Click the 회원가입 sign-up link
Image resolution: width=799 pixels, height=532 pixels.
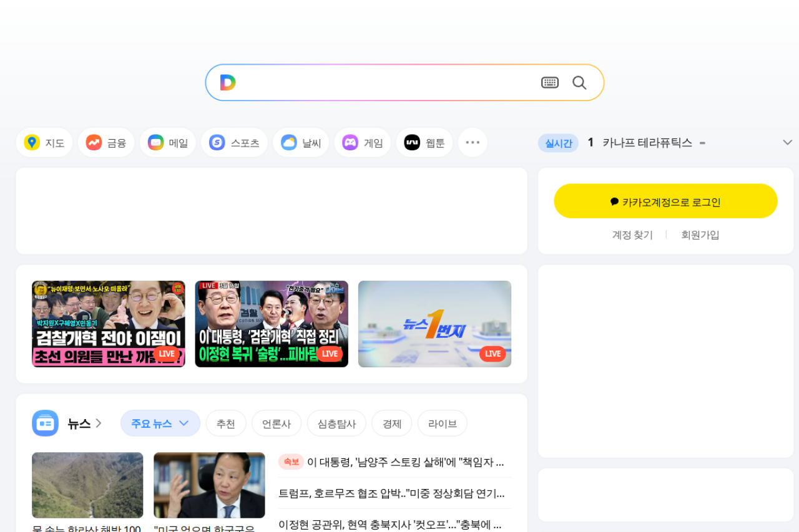[700, 235]
